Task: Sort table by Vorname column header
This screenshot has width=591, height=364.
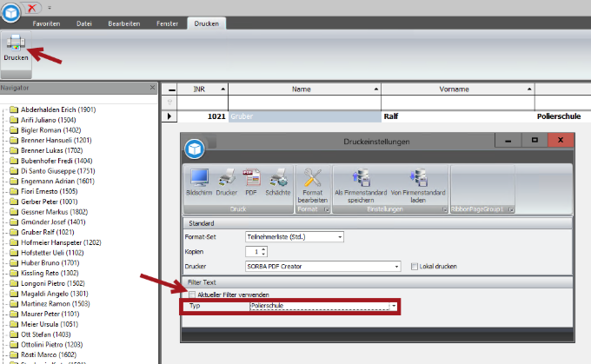Action: point(457,89)
